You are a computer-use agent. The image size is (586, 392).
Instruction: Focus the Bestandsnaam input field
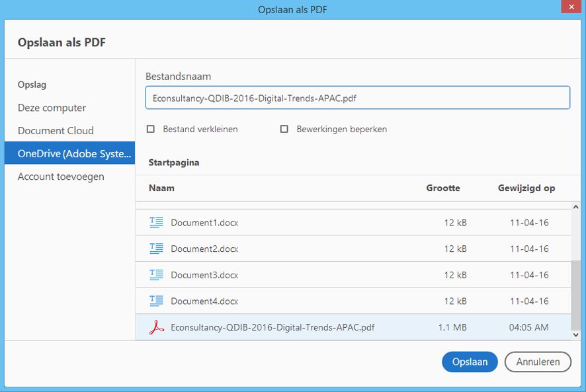point(358,98)
